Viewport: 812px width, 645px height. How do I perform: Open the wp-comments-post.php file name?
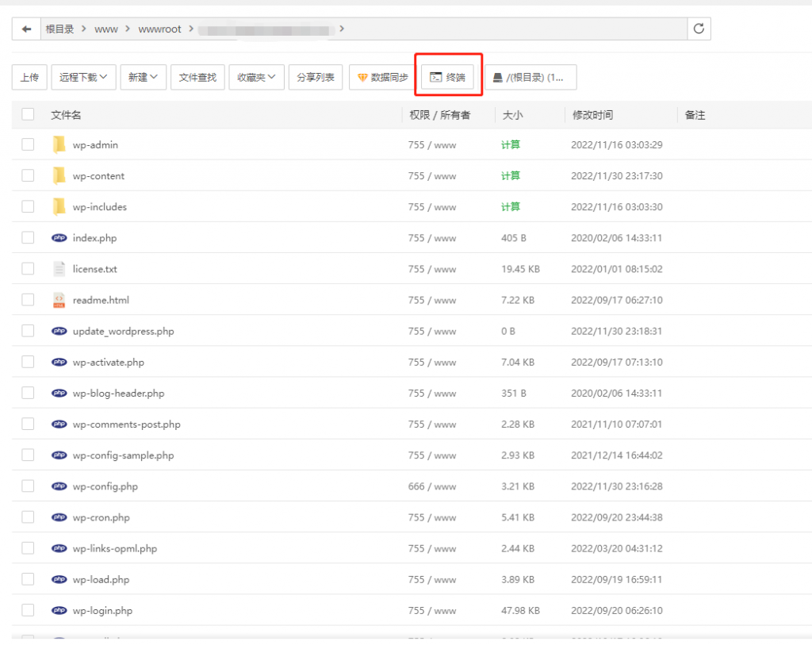tap(126, 424)
